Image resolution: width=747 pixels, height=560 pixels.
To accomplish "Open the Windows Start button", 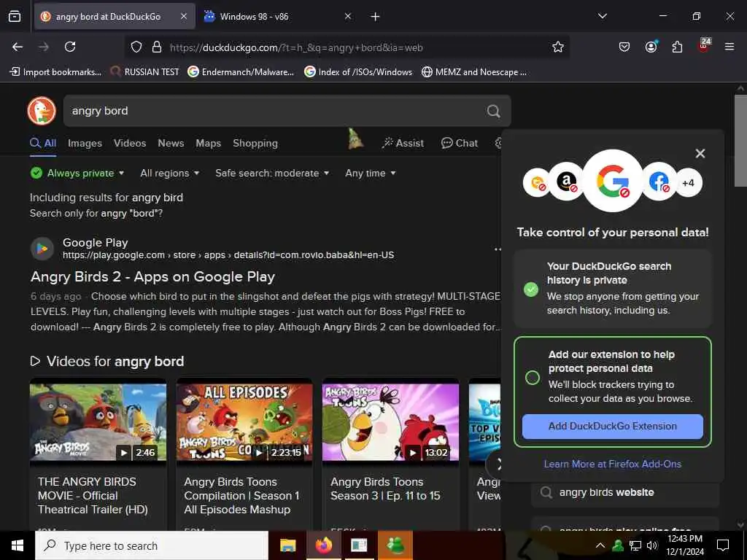I will (18, 545).
